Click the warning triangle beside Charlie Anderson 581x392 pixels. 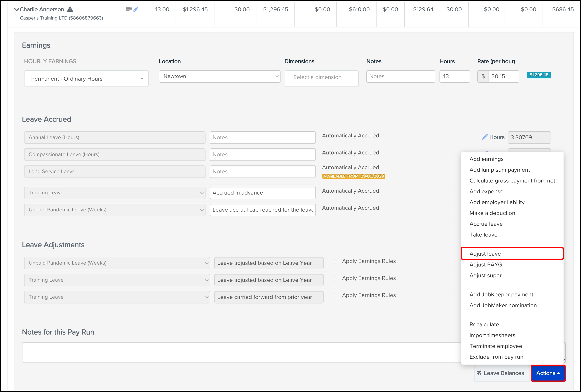click(70, 9)
